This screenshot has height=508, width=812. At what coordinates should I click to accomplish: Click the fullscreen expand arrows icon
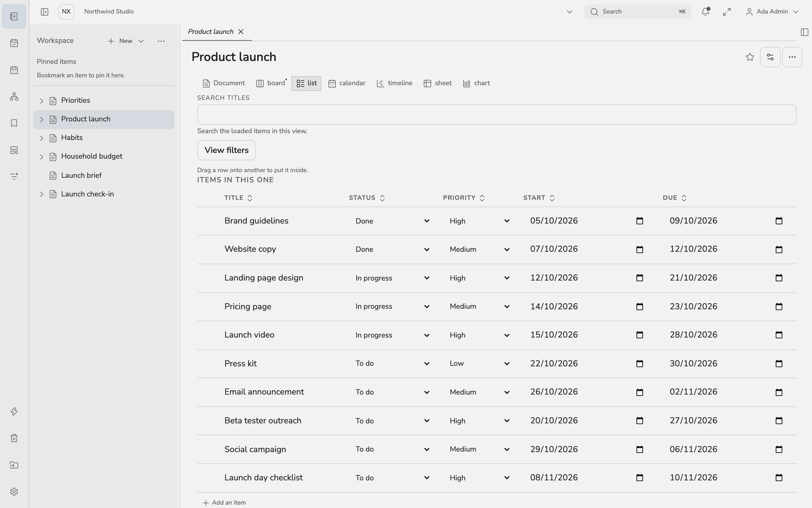[x=727, y=12]
